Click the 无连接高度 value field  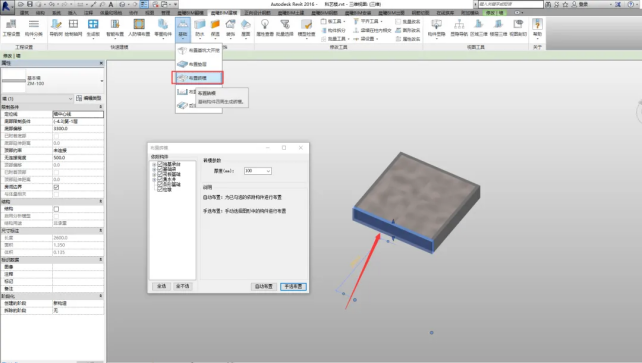pyautogui.click(x=78, y=158)
